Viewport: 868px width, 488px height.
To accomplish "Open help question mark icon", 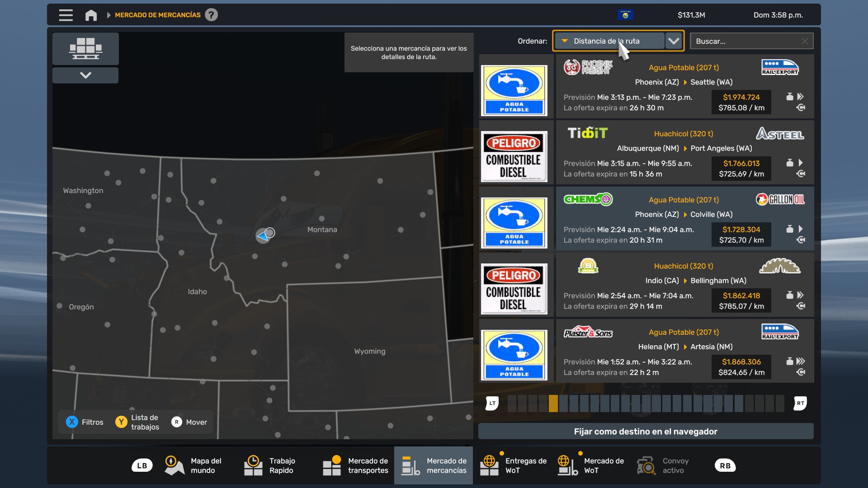I will click(211, 15).
